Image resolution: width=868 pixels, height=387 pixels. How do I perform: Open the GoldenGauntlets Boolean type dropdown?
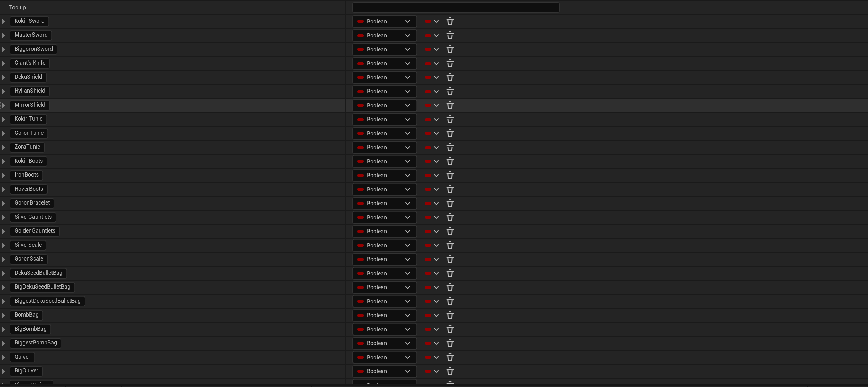[384, 232]
